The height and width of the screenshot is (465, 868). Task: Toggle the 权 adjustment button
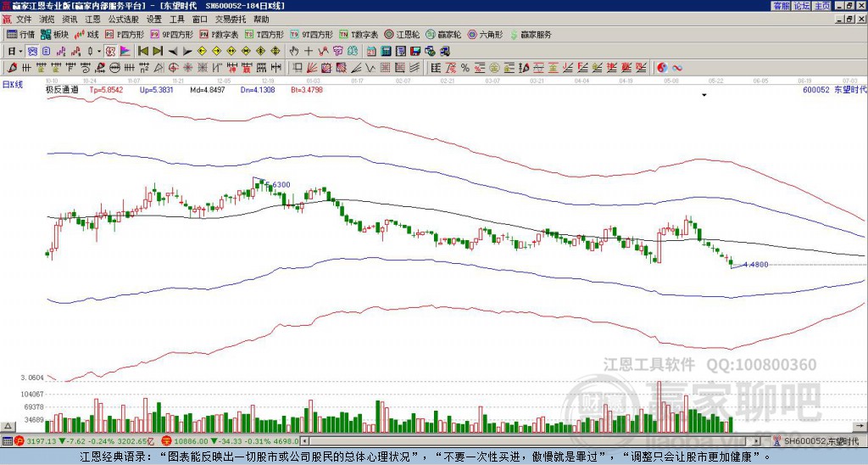(x=109, y=51)
